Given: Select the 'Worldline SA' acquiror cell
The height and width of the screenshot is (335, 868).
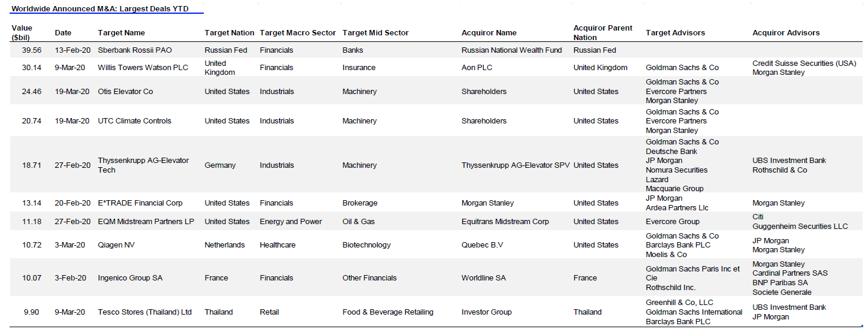Looking at the screenshot, I should (x=483, y=278).
